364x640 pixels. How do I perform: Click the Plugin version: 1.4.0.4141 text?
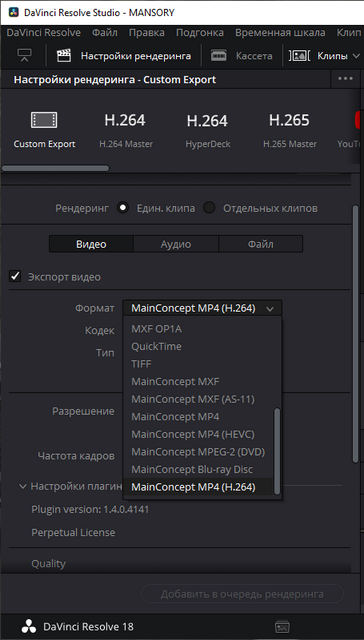[x=90, y=509]
